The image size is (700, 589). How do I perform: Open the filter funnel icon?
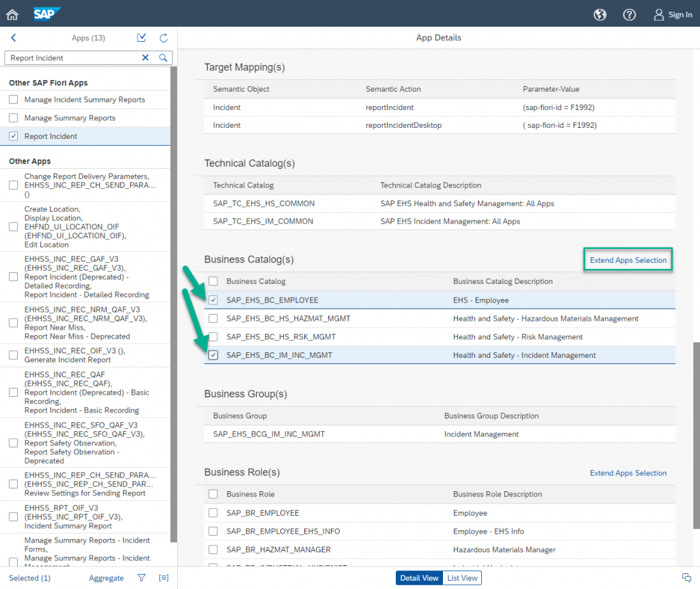coord(142,578)
